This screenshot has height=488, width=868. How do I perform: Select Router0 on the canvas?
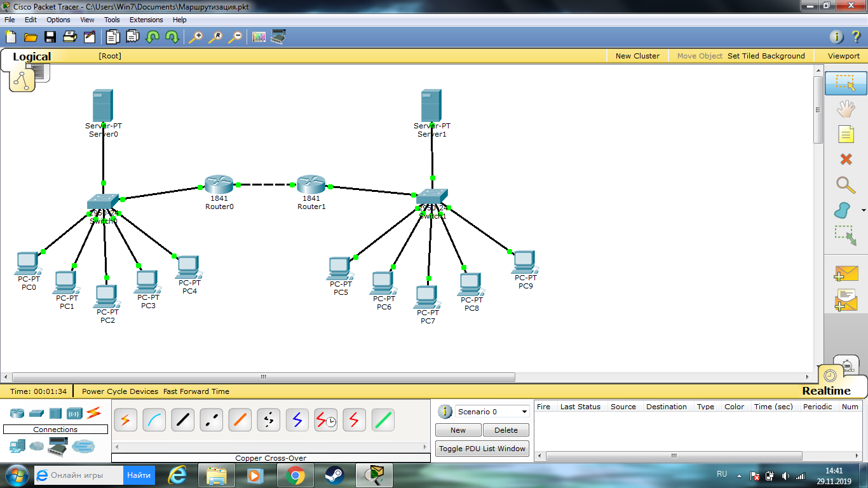click(219, 185)
